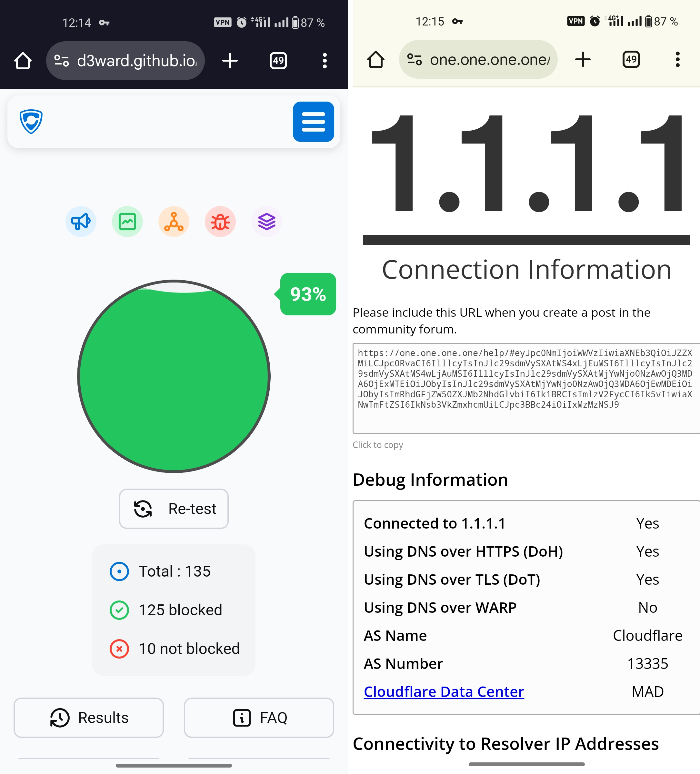700x774 pixels.
Task: Tap site settings icon in one.one.one.one bar
Action: (x=414, y=60)
